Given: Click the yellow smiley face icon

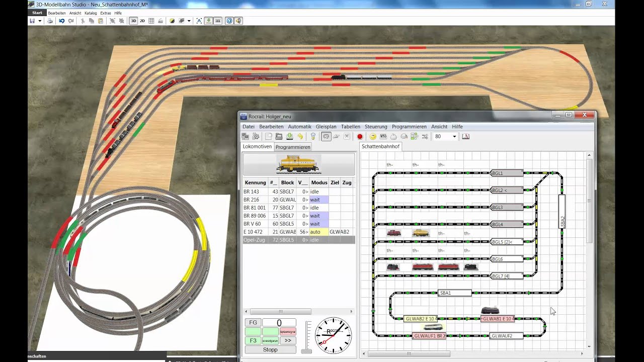Looking at the screenshot, I should (x=373, y=136).
